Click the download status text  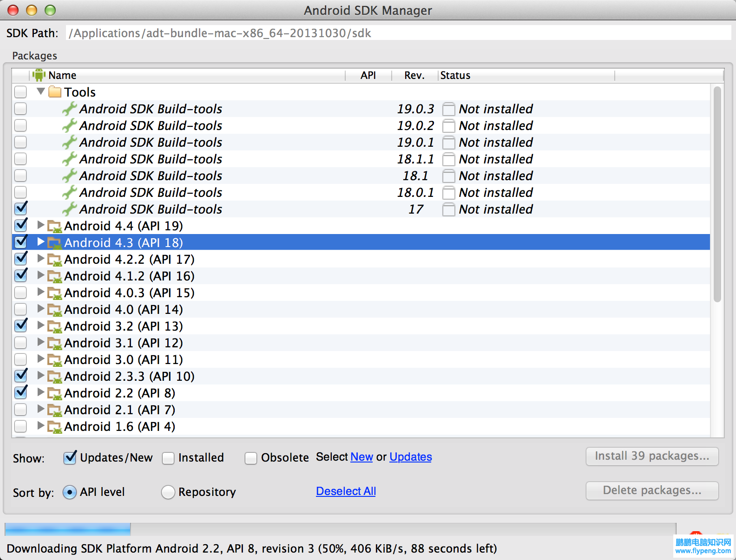[251, 548]
